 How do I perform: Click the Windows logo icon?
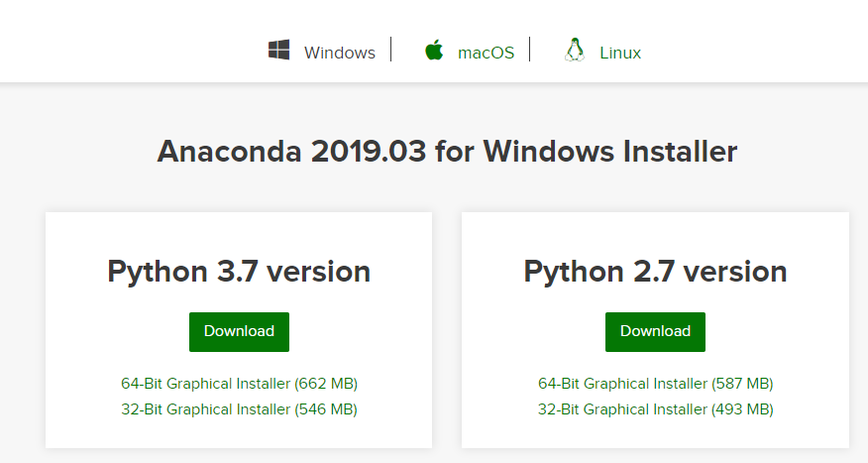coord(279,50)
